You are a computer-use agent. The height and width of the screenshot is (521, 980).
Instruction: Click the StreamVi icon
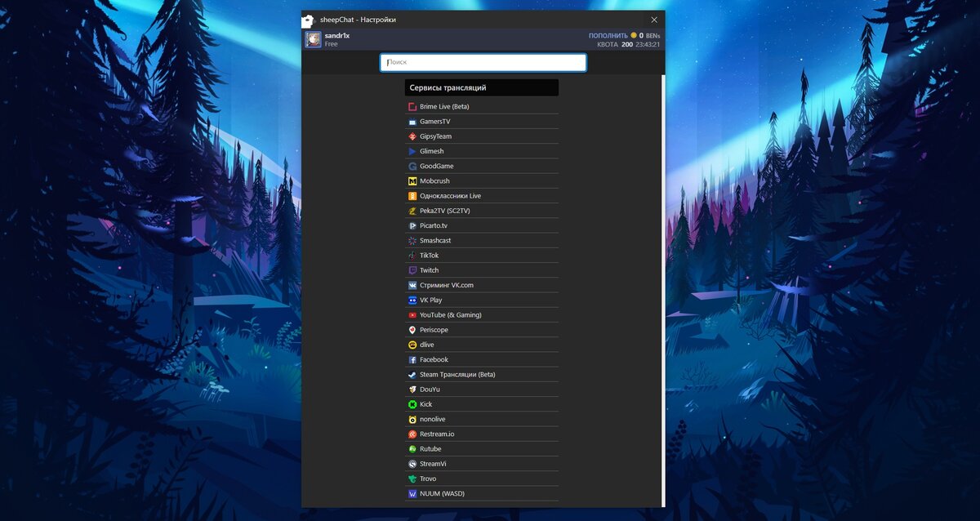(x=412, y=464)
